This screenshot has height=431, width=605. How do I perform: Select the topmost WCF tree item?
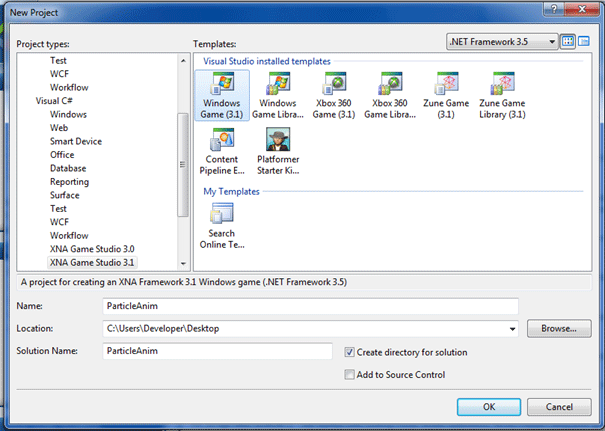[59, 74]
